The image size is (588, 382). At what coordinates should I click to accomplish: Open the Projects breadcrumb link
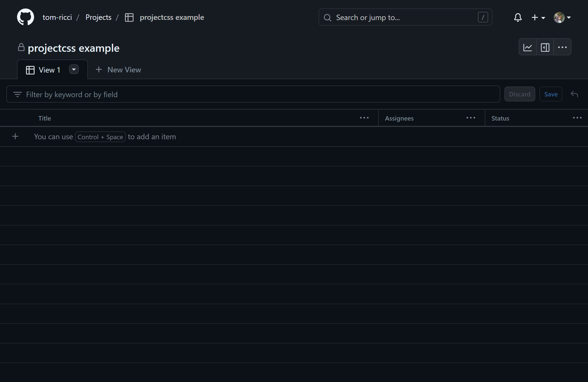point(98,17)
